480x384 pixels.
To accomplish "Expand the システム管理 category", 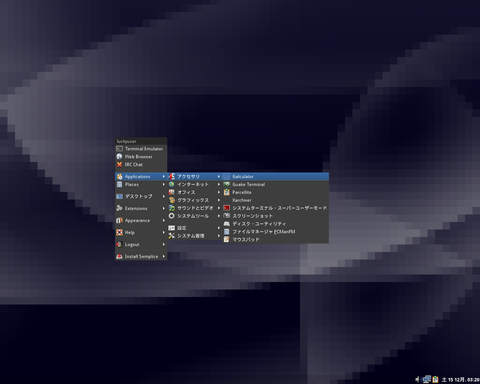I will point(195,236).
